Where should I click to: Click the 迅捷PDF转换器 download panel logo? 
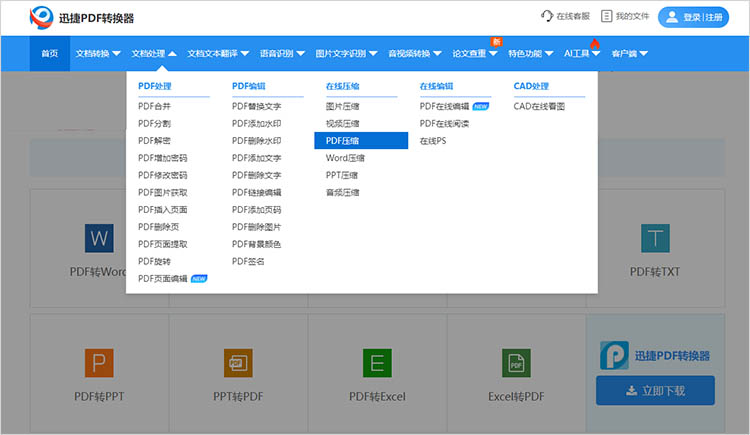pyautogui.click(x=614, y=355)
